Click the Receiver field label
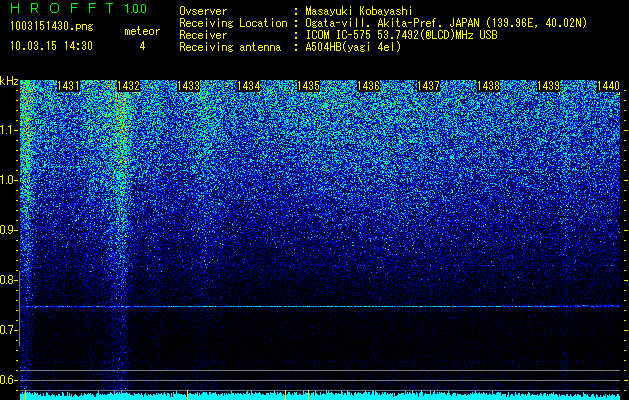The image size is (629, 400). tap(203, 35)
